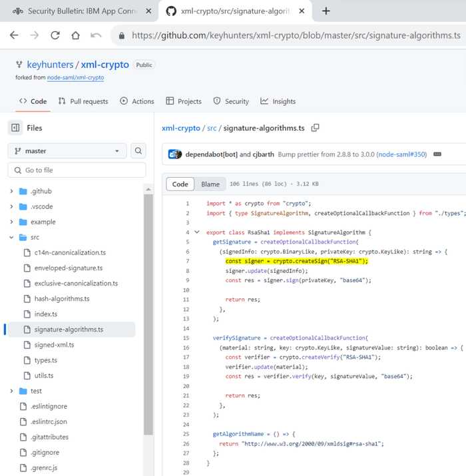Viewport: 466px width, 476px height.
Task: Open utils.ts file
Action: (44, 375)
